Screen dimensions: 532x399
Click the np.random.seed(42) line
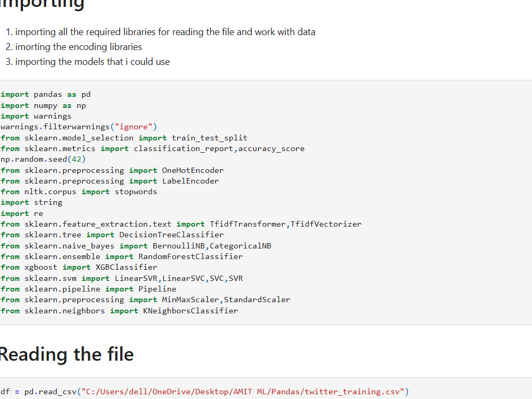pyautogui.click(x=43, y=159)
